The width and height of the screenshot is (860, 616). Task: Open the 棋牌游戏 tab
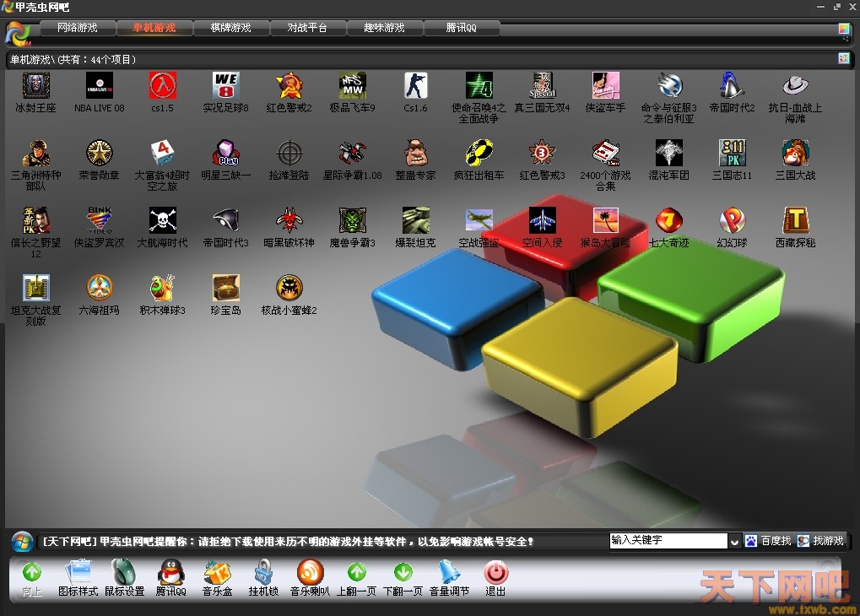[231, 28]
